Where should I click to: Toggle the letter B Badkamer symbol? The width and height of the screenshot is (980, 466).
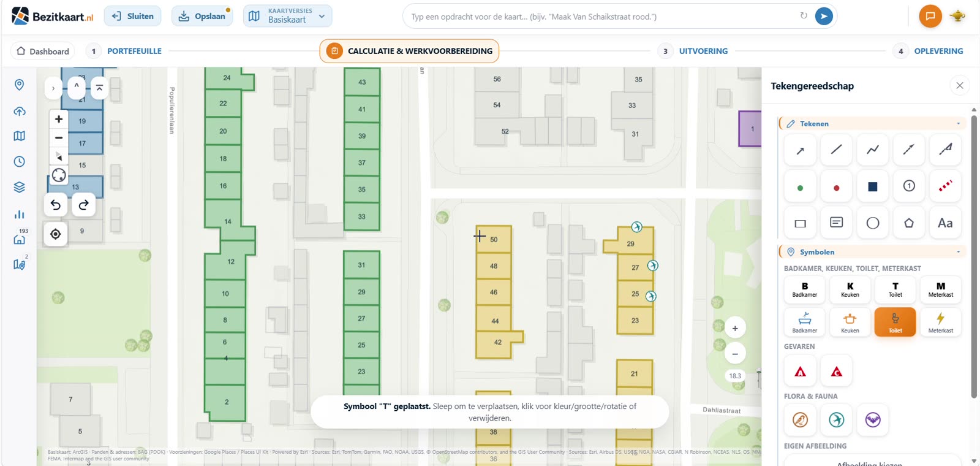[x=805, y=289]
